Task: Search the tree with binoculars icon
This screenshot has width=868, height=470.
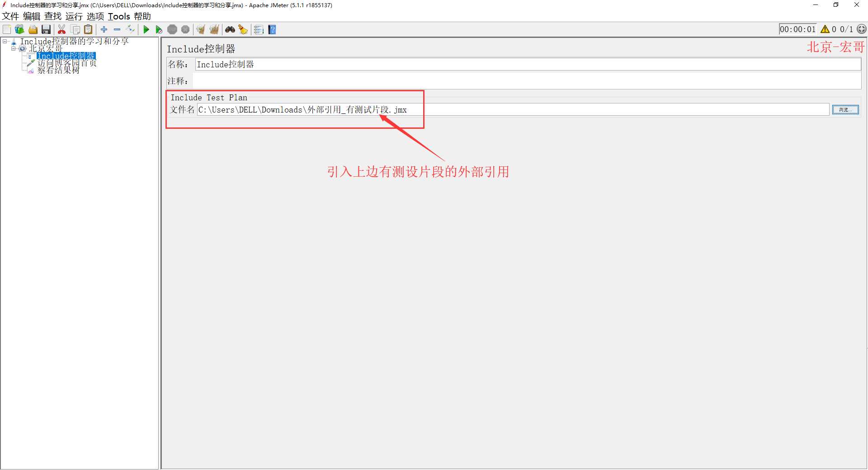Action: tap(230, 30)
